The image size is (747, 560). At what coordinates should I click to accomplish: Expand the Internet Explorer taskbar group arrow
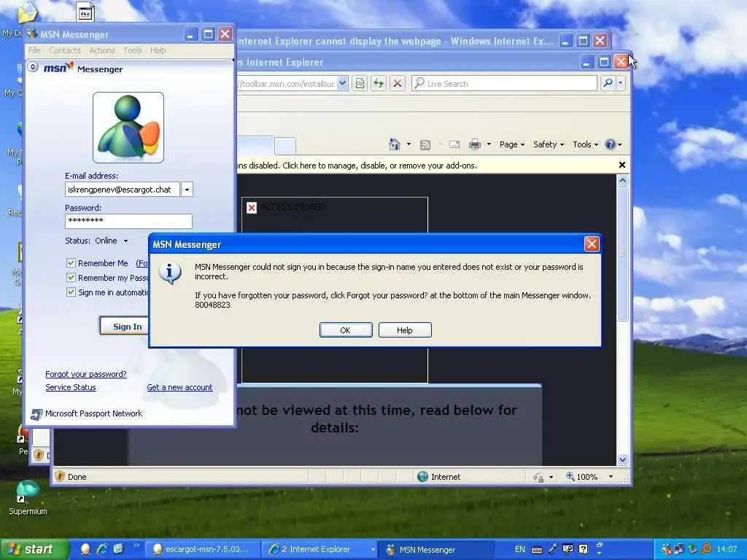[373, 550]
